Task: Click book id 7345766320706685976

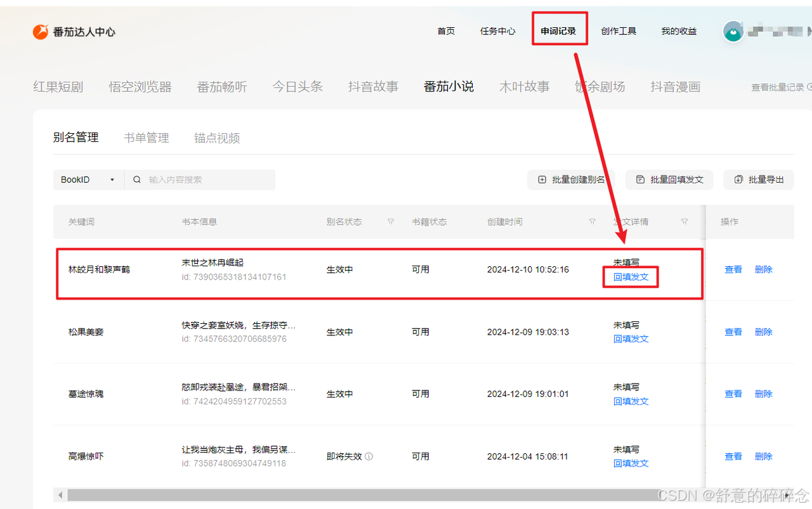Action: pos(234,339)
